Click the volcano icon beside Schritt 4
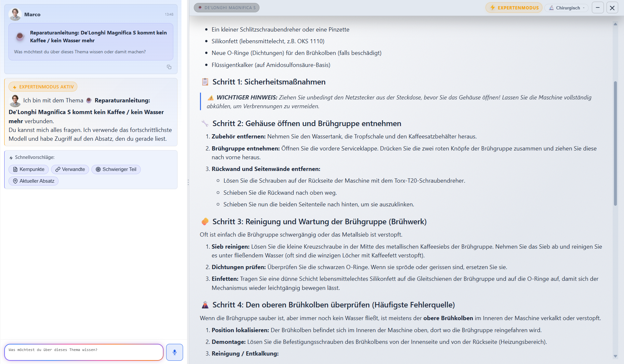Image resolution: width=624 pixels, height=364 pixels. [205, 305]
